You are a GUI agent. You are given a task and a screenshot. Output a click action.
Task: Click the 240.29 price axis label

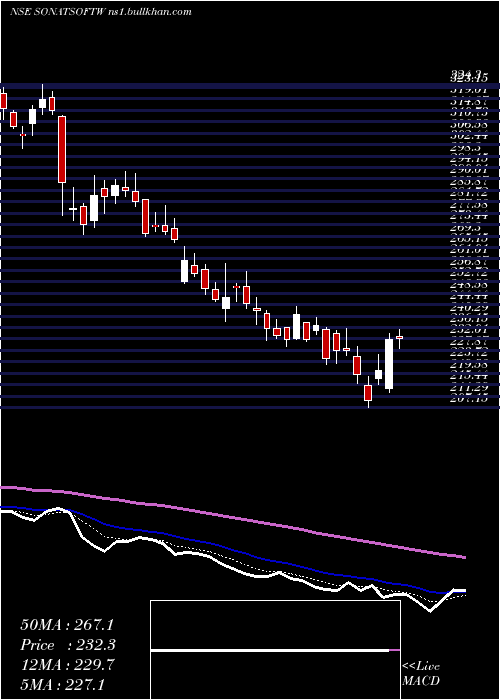[468, 308]
